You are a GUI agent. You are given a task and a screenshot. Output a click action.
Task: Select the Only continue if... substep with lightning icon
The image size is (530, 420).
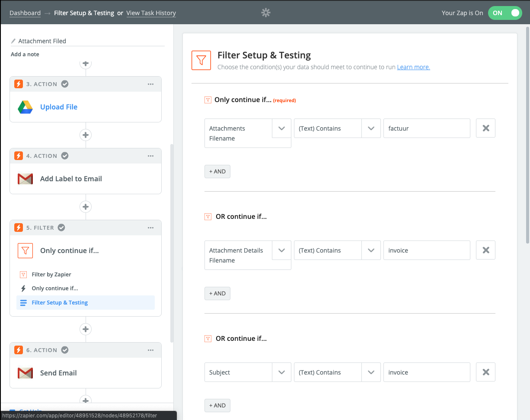coord(55,288)
